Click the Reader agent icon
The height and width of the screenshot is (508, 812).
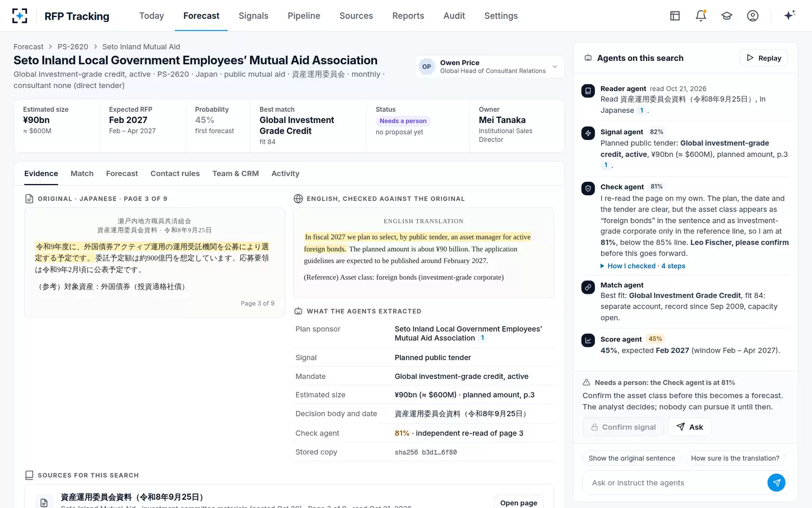pyautogui.click(x=588, y=90)
